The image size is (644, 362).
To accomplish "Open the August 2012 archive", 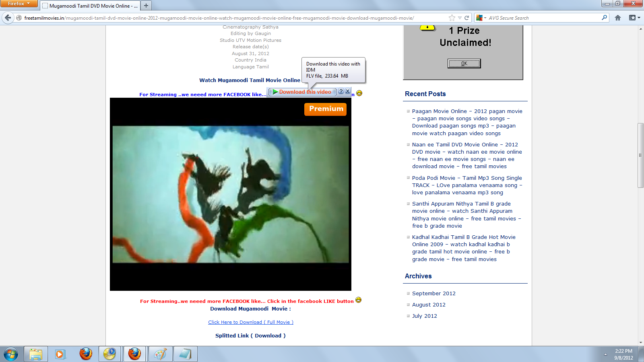I will (x=429, y=305).
